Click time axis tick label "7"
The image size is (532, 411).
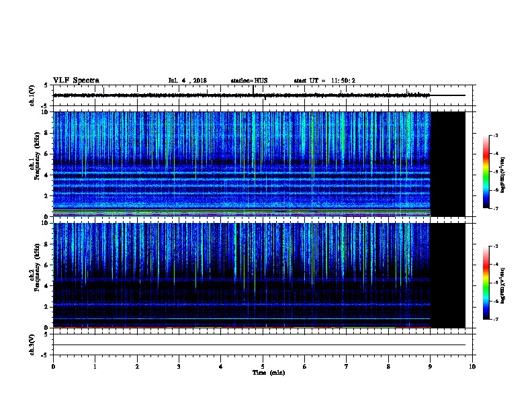coord(347,367)
